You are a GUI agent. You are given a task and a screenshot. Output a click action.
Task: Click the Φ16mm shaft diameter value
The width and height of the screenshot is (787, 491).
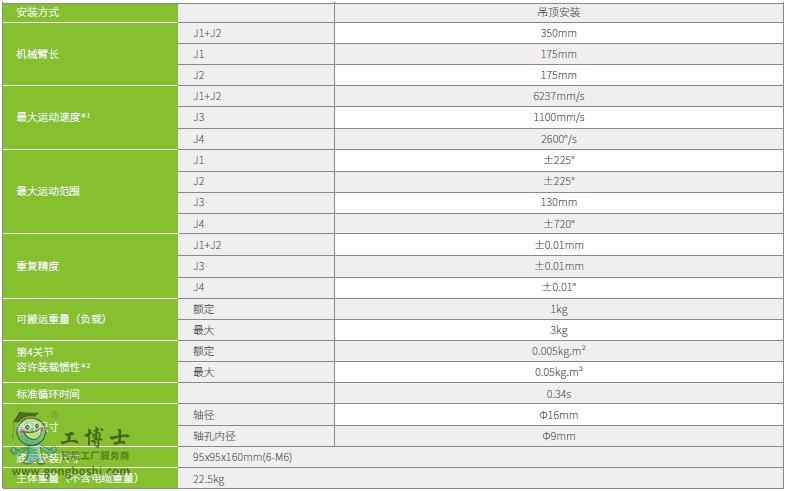[x=558, y=415]
